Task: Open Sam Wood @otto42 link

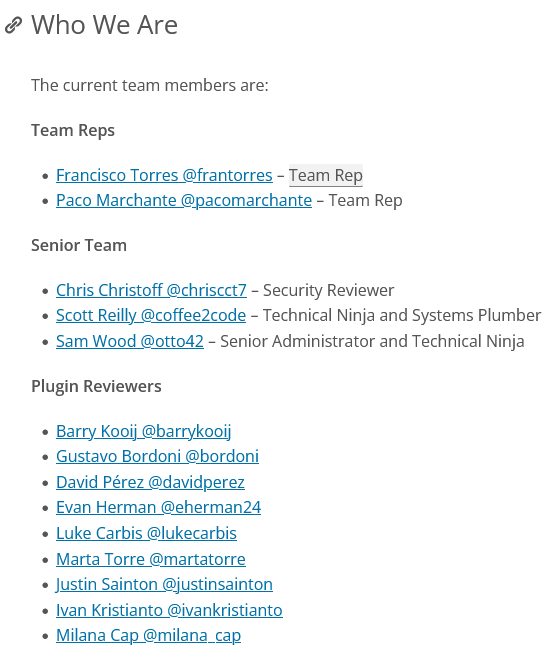Action: [130, 341]
